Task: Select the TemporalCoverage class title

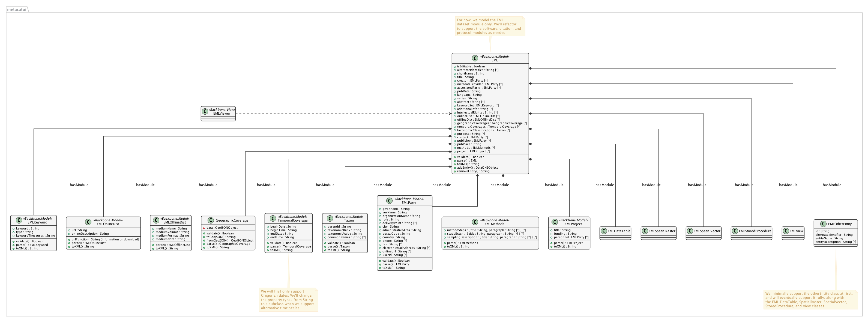Action: tap(292, 220)
